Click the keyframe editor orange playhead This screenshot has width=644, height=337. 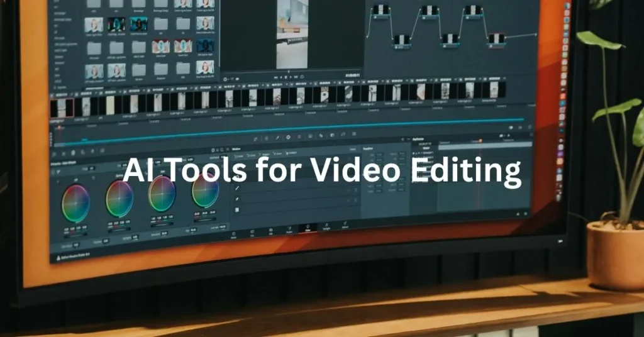click(x=480, y=141)
